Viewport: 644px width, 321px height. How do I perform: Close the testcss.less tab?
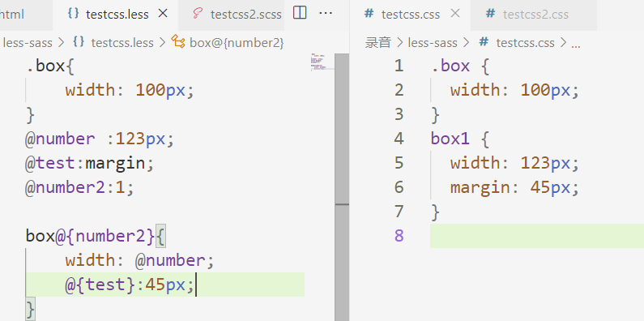[163, 14]
